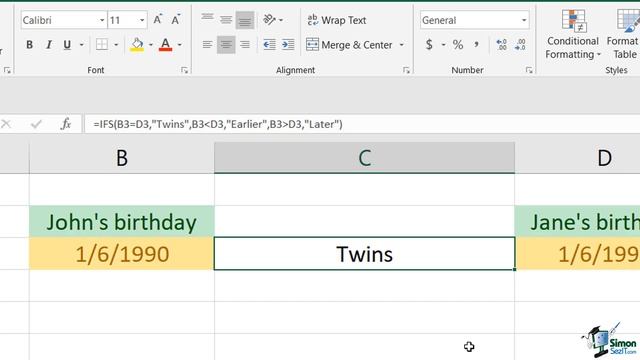Open Alignment settings dialog launcher

point(406,70)
